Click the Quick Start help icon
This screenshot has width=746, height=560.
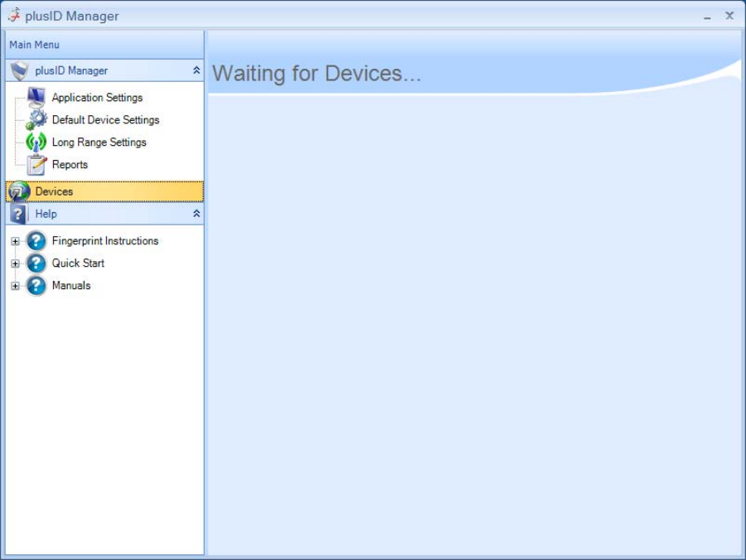(36, 263)
